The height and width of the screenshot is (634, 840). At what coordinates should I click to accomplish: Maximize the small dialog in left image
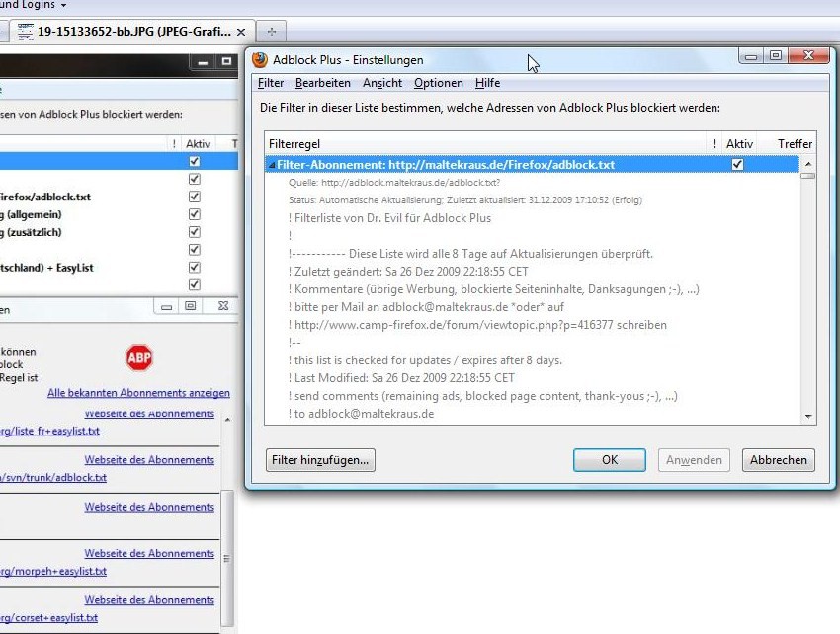190,306
